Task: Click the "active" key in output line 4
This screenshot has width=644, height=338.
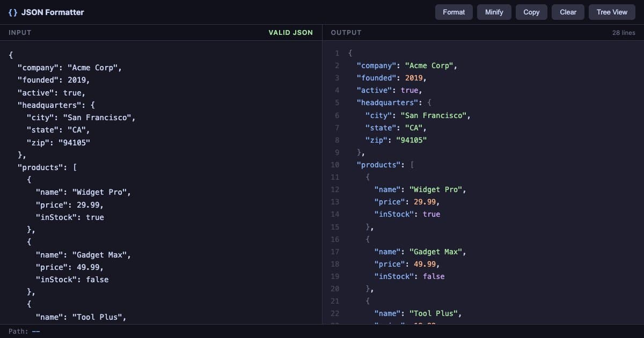Action: (374, 90)
